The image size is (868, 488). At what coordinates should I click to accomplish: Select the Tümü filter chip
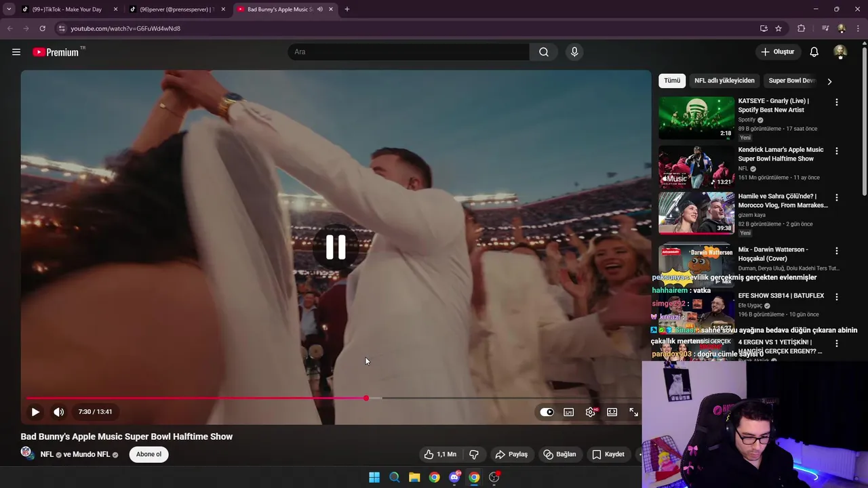(672, 81)
